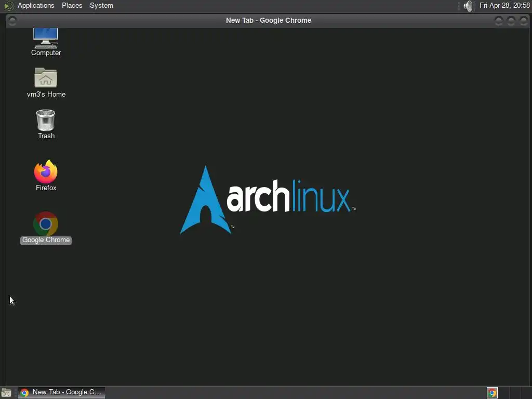This screenshot has width=532, height=399.
Task: Open the window menu button on title bar
Action: (x=12, y=21)
